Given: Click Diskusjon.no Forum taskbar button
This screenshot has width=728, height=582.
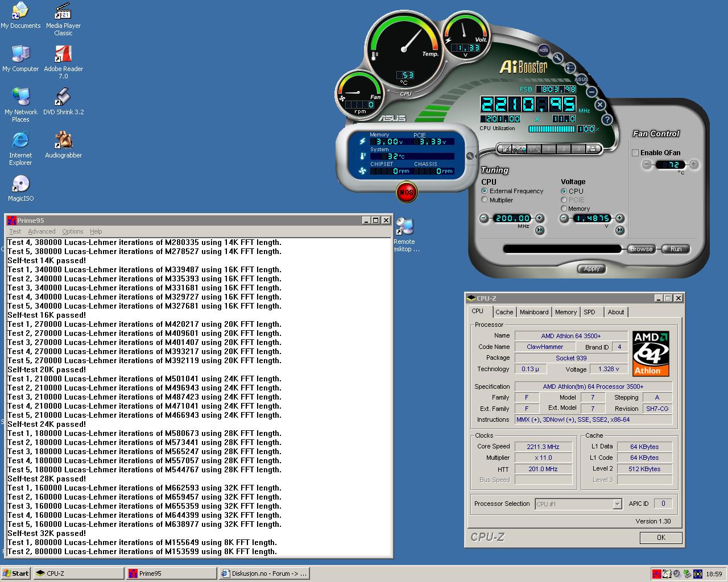Looking at the screenshot, I should coord(264,573).
